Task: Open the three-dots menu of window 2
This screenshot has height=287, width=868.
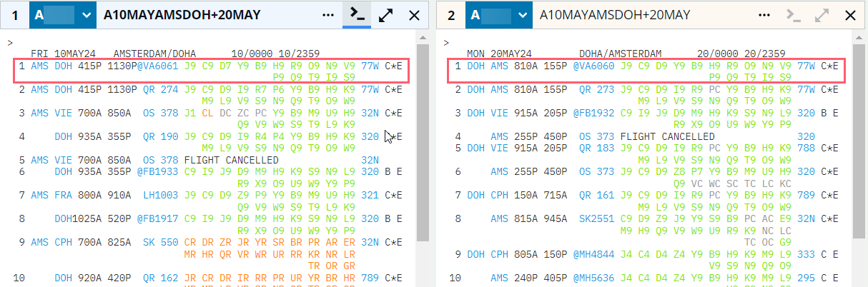Action: [764, 15]
